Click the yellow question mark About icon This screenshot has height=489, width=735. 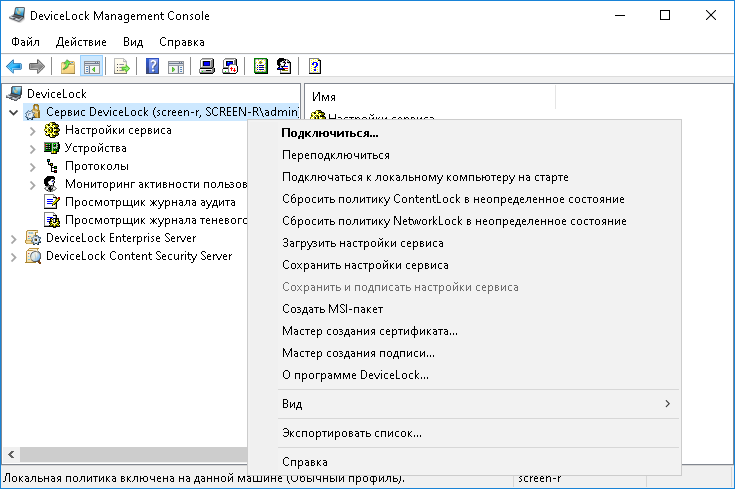[x=315, y=67]
